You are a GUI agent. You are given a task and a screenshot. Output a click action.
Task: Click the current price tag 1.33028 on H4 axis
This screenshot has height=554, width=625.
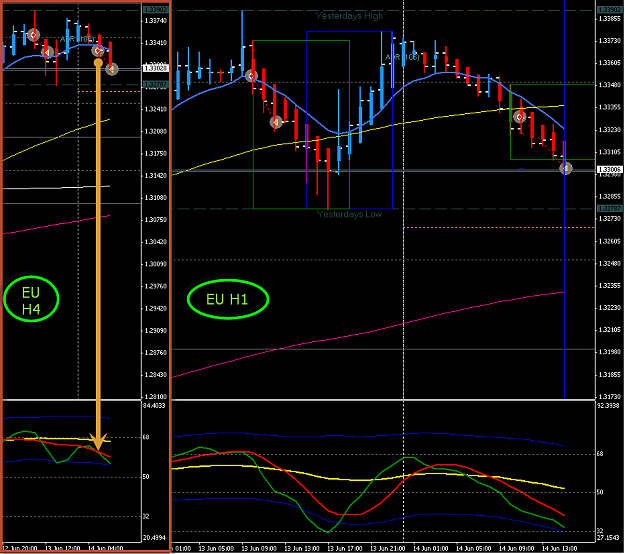pos(155,69)
